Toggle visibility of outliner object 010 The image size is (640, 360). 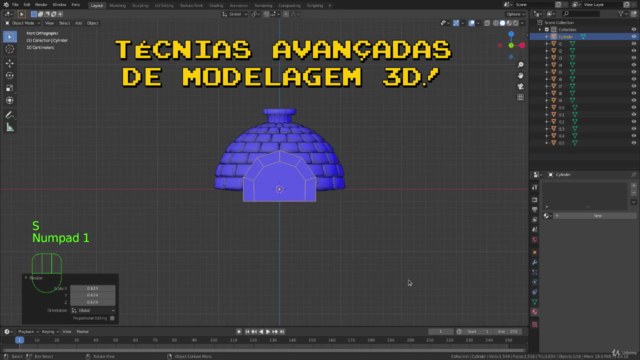point(634,107)
